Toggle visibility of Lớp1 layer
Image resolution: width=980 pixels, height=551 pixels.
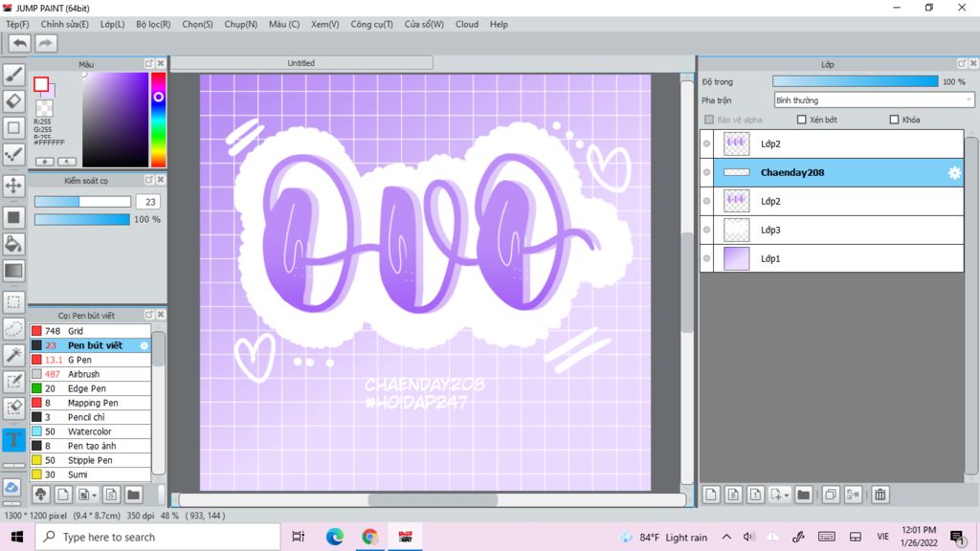coord(707,258)
